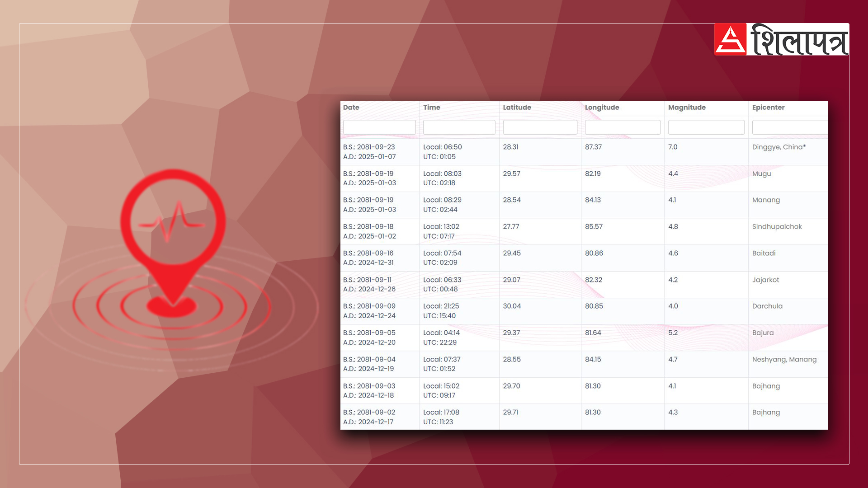This screenshot has height=488, width=868.
Task: Click the Shilapatra logo
Action: 781,39
